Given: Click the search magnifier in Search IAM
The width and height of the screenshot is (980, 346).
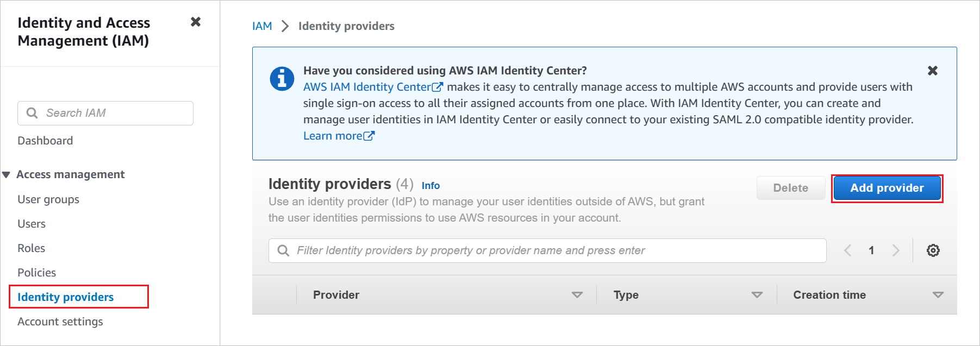Looking at the screenshot, I should pyautogui.click(x=32, y=113).
